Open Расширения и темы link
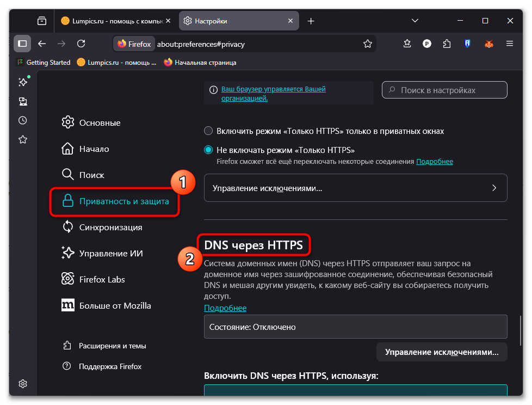Viewport: 532px width, 405px height. point(104,346)
